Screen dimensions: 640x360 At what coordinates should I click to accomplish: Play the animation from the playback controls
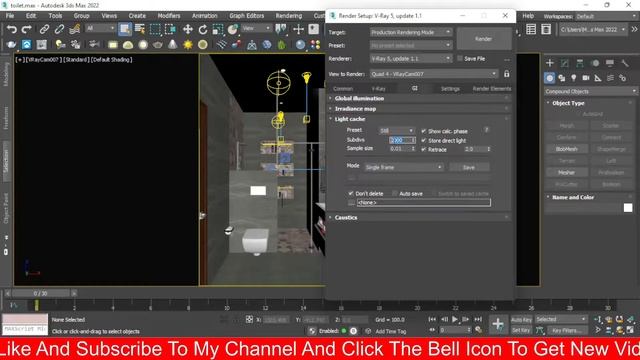(455, 319)
